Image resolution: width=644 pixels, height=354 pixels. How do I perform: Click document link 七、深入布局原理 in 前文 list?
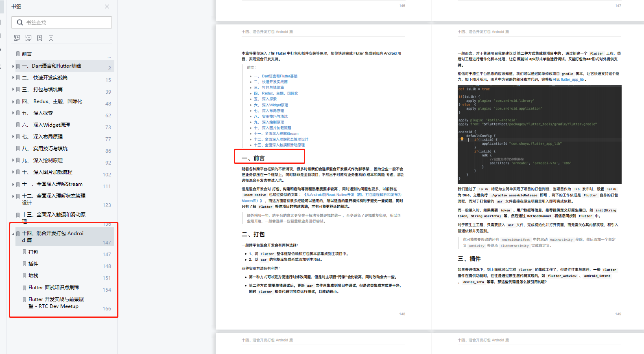(x=269, y=111)
